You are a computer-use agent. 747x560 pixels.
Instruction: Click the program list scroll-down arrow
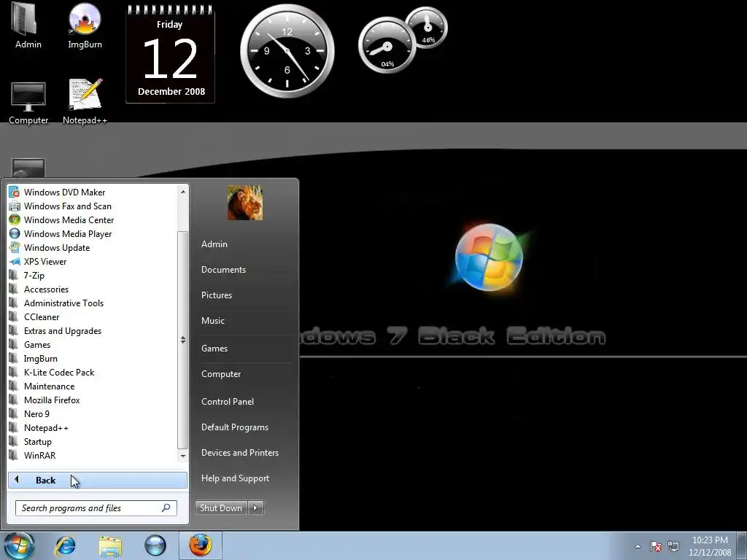pos(183,456)
